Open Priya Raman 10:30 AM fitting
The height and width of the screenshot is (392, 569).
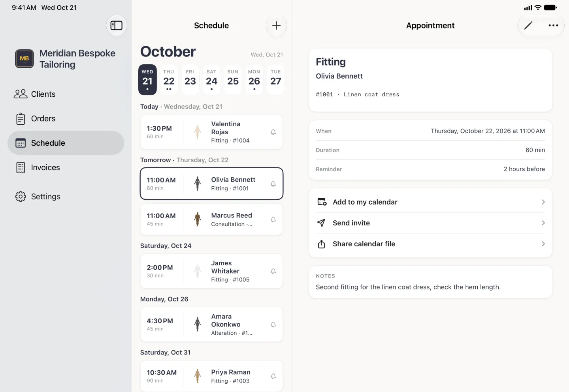pos(211,376)
